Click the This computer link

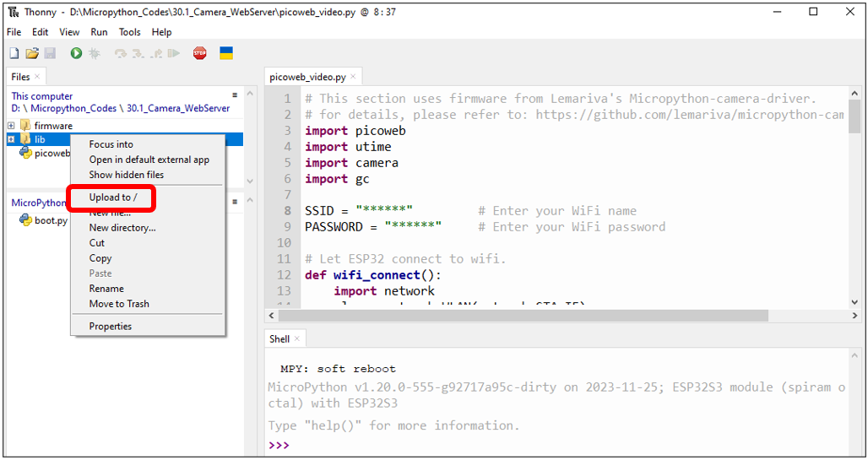pos(42,95)
